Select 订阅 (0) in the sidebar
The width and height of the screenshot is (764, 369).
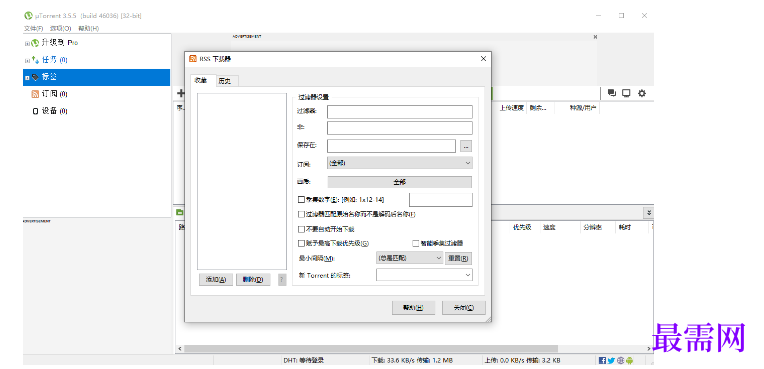coord(55,94)
